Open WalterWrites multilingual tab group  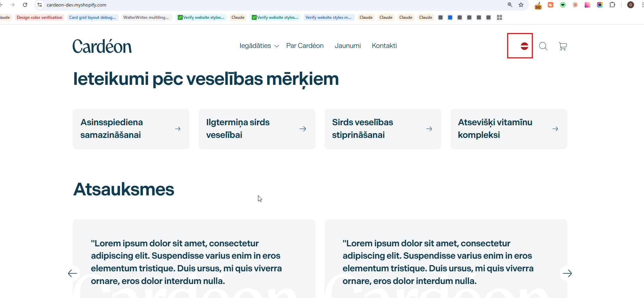pos(146,17)
